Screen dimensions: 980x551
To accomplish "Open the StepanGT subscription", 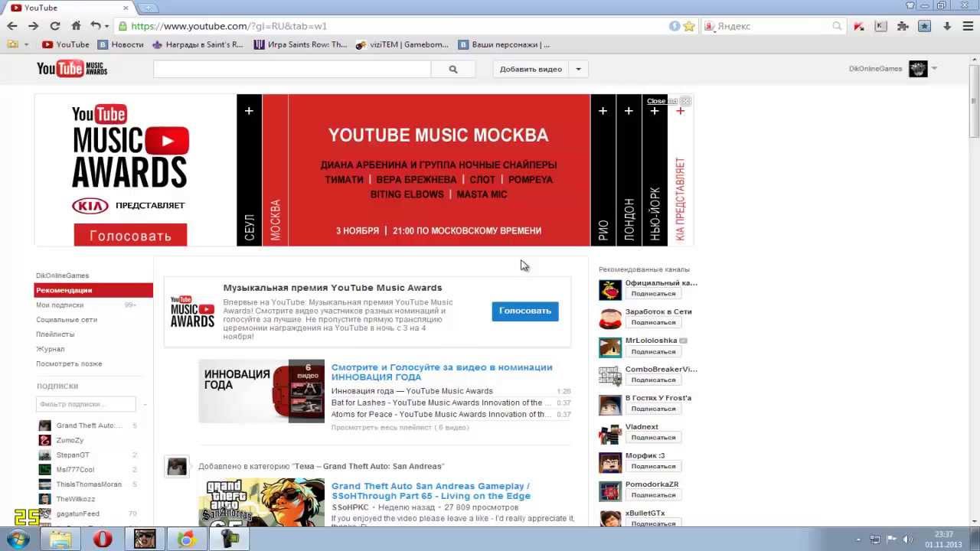I will point(73,455).
